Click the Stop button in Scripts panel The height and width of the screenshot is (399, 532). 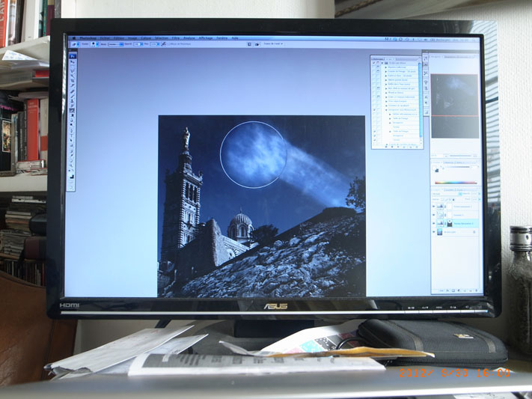(x=386, y=147)
